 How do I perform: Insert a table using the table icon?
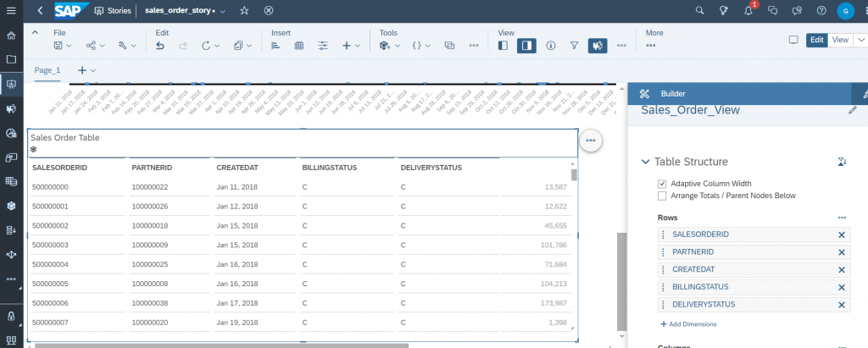click(x=299, y=46)
